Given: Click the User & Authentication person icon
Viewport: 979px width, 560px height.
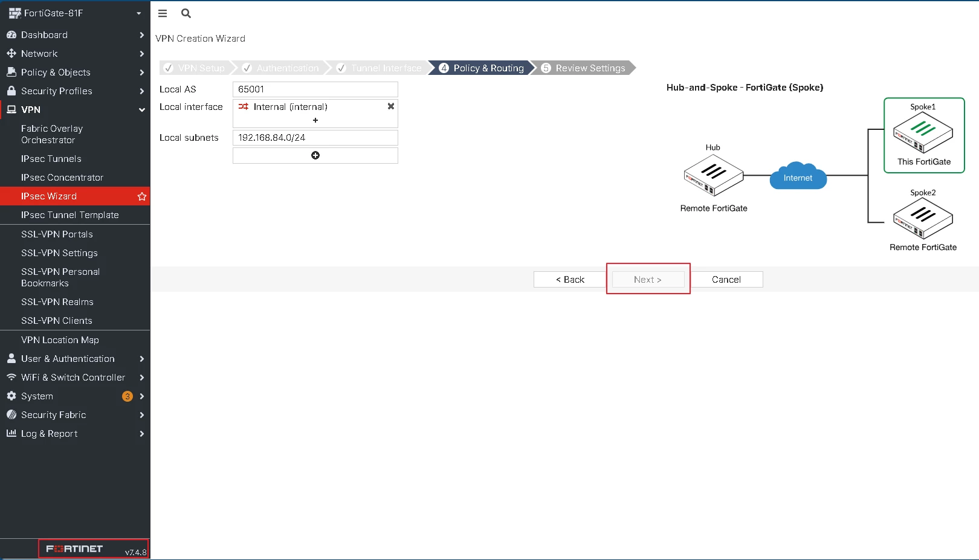Looking at the screenshot, I should click(x=11, y=358).
